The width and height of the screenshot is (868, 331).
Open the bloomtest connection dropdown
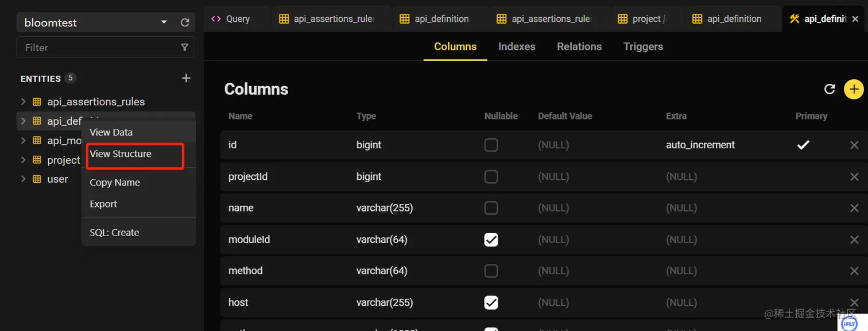click(162, 22)
